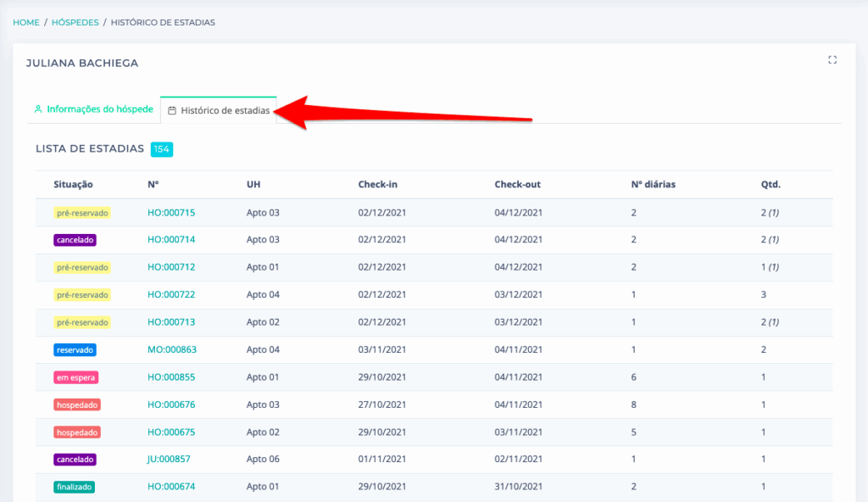The width and height of the screenshot is (868, 502).
Task: Click the Situação column header
Action: [73, 185]
